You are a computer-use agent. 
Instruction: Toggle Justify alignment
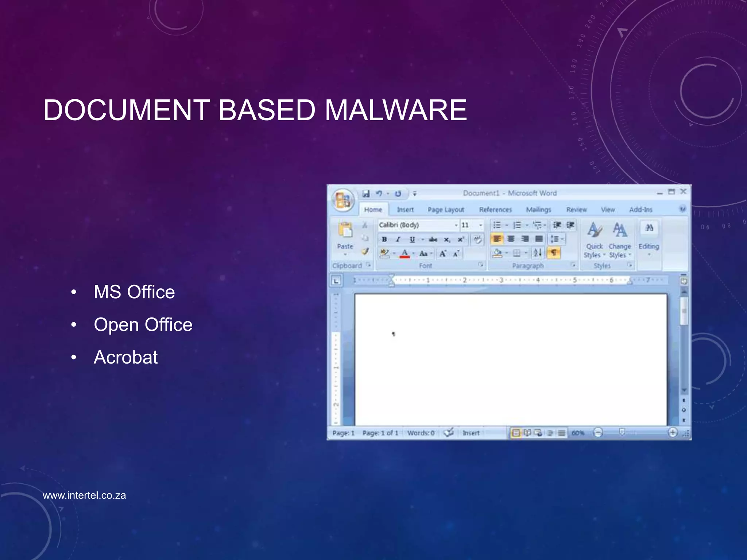tap(539, 239)
